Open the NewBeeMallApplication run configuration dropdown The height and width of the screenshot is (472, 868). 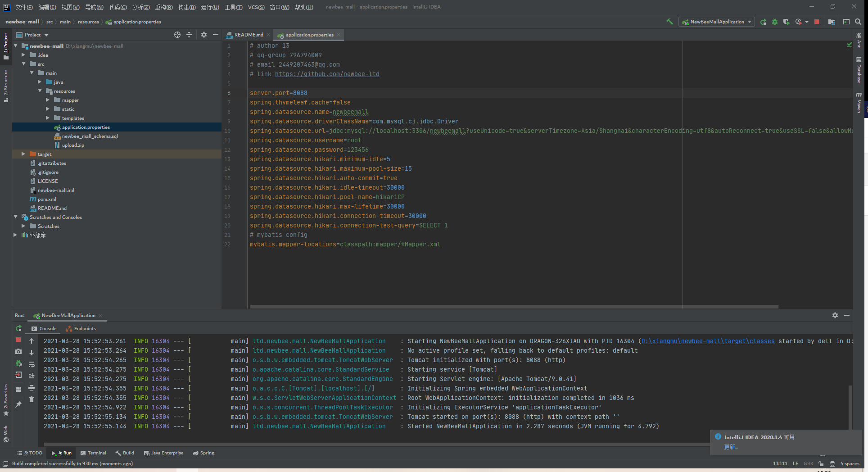717,22
